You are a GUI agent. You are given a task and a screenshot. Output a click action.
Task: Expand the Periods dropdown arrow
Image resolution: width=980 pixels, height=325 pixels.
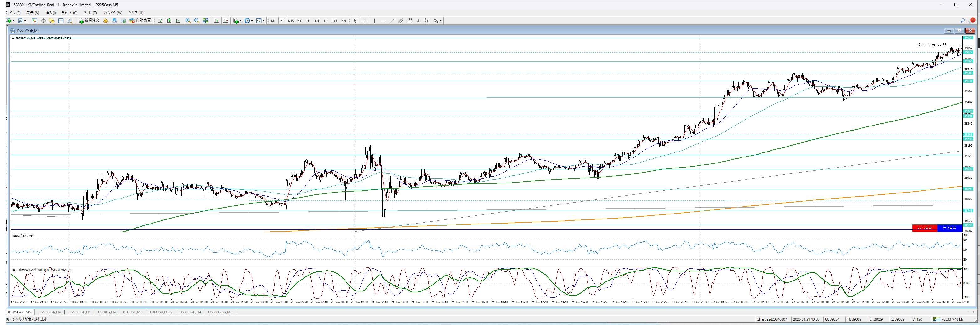(x=252, y=21)
